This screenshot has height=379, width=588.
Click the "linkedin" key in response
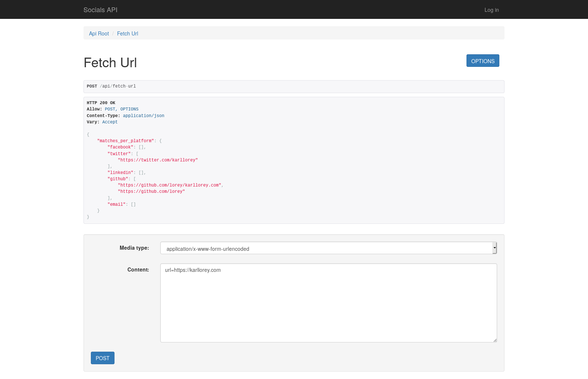coord(120,173)
